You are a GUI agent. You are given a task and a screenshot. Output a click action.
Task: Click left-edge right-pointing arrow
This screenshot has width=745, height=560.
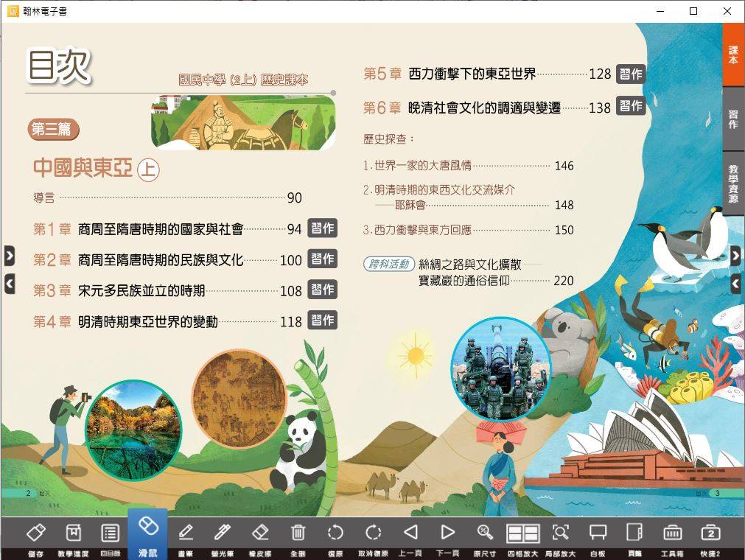[x=10, y=256]
